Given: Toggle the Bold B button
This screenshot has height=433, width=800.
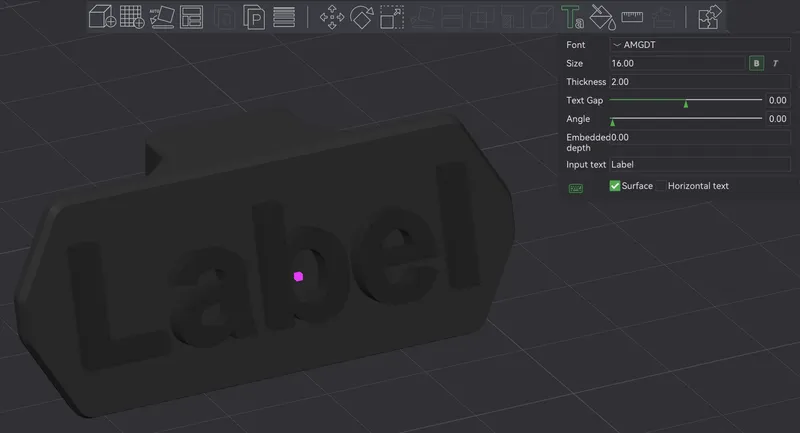Looking at the screenshot, I should point(756,63).
